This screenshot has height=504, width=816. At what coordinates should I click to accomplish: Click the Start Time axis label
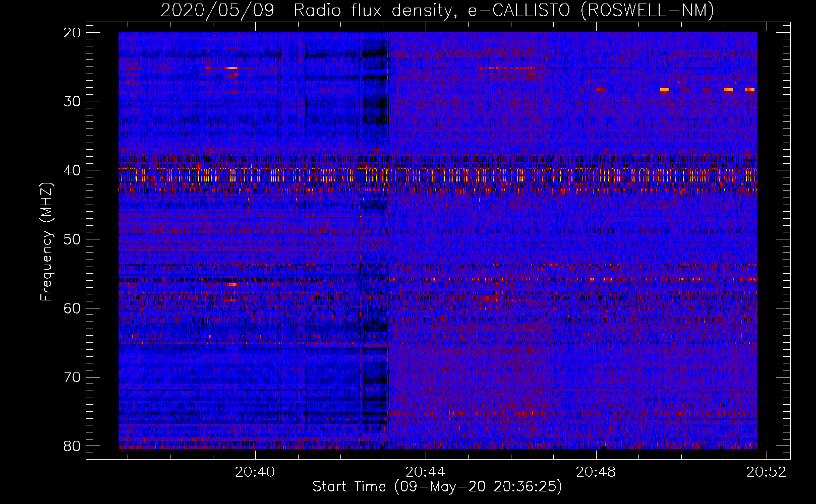(437, 487)
